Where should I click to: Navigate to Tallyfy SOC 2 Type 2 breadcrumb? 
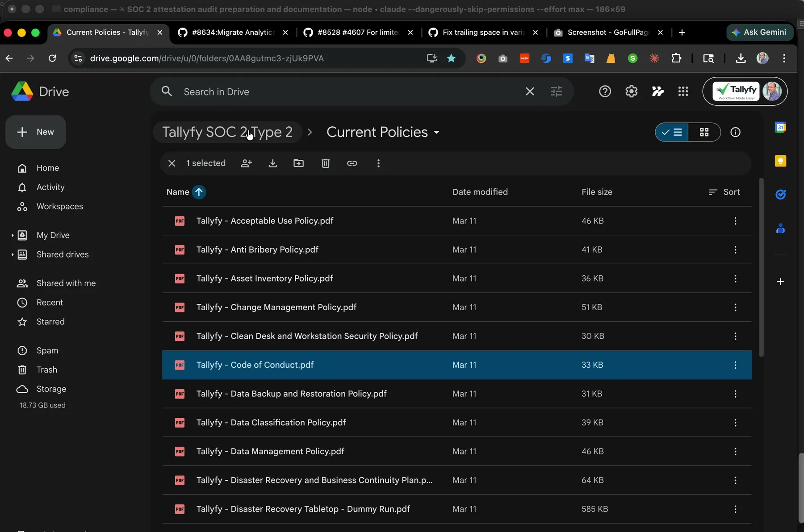(227, 132)
